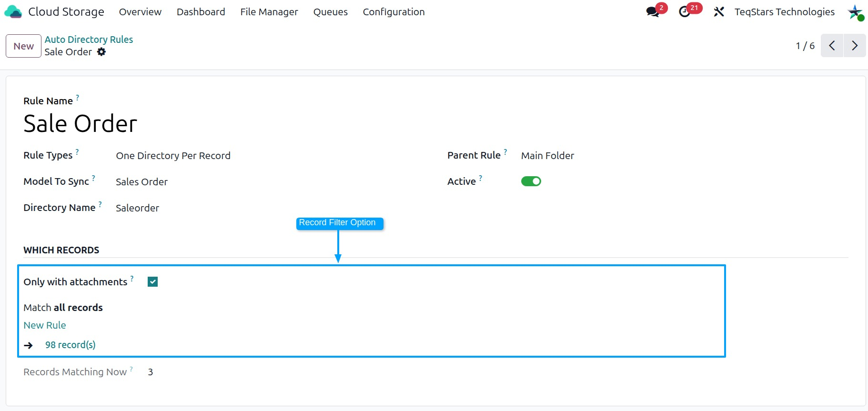Open the gear actions menu beside Sale Order
868x411 pixels.
(x=101, y=52)
